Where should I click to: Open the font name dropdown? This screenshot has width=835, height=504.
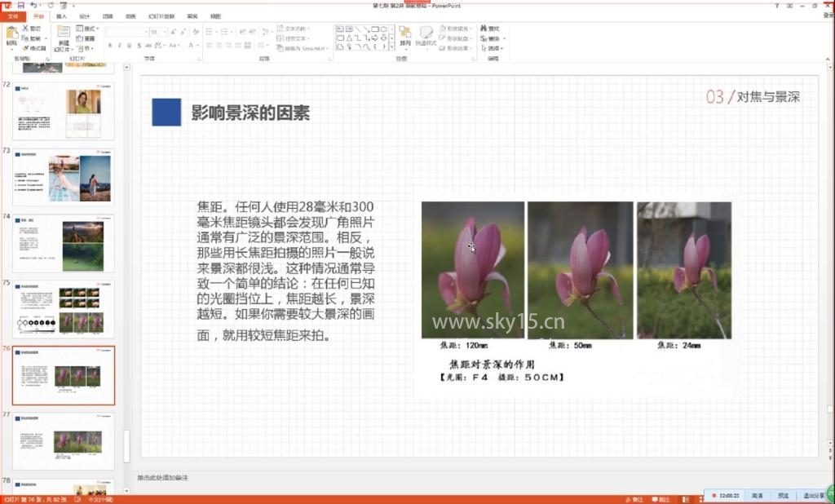[x=146, y=32]
